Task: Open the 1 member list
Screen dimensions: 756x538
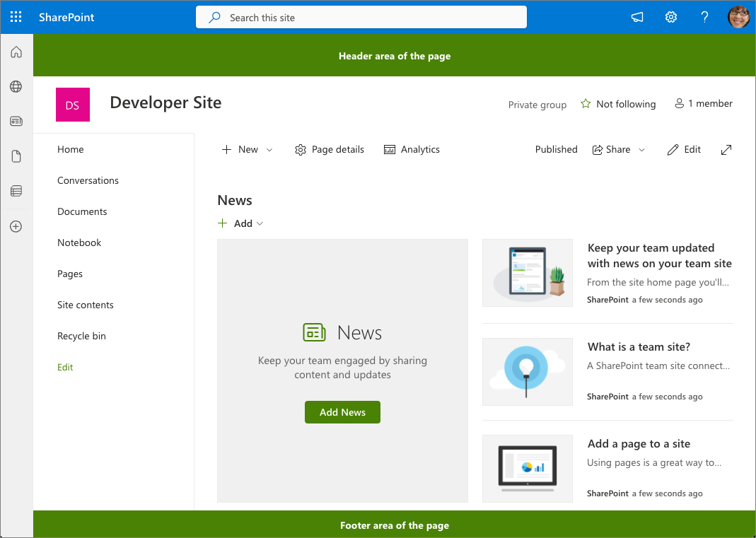Action: pyautogui.click(x=704, y=104)
